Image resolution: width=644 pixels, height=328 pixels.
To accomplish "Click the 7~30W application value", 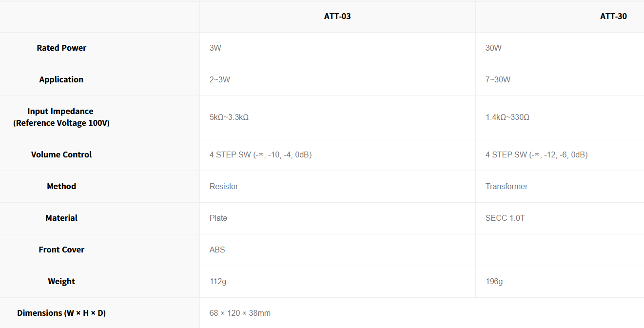I will (x=498, y=79).
